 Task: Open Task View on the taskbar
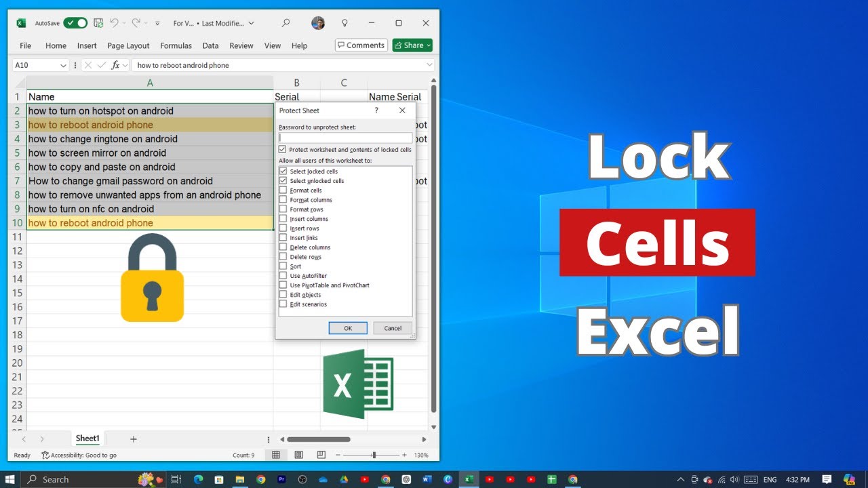[x=176, y=479]
